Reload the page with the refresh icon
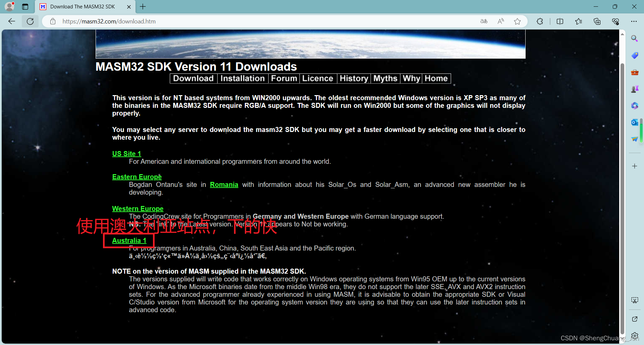The image size is (644, 345). pos(30,21)
